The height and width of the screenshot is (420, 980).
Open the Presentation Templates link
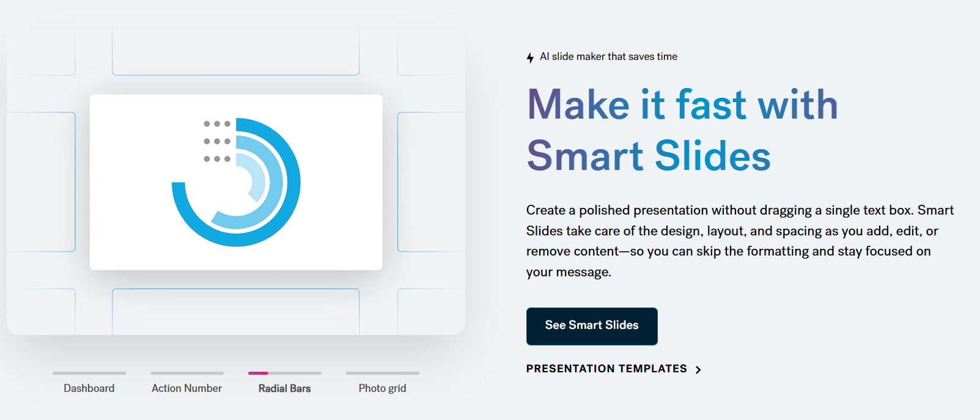(x=606, y=369)
